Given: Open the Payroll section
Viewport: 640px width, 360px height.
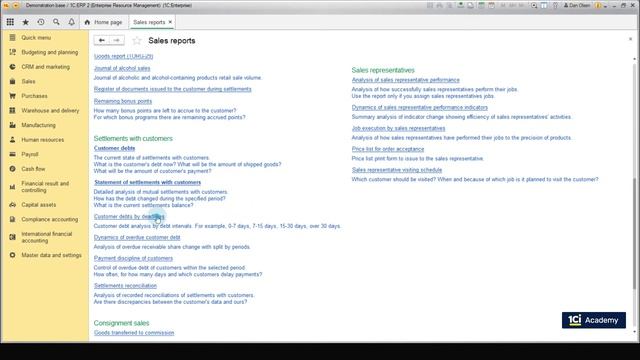Looking at the screenshot, I should [30, 154].
